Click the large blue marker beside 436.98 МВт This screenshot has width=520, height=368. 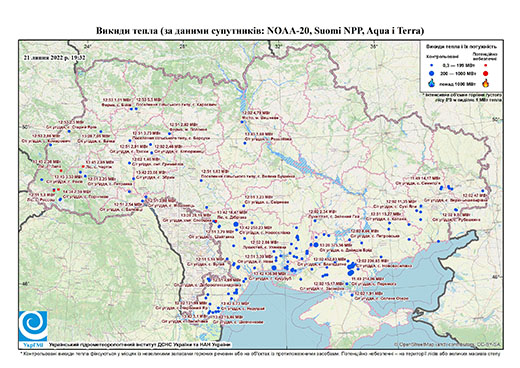coord(274,268)
